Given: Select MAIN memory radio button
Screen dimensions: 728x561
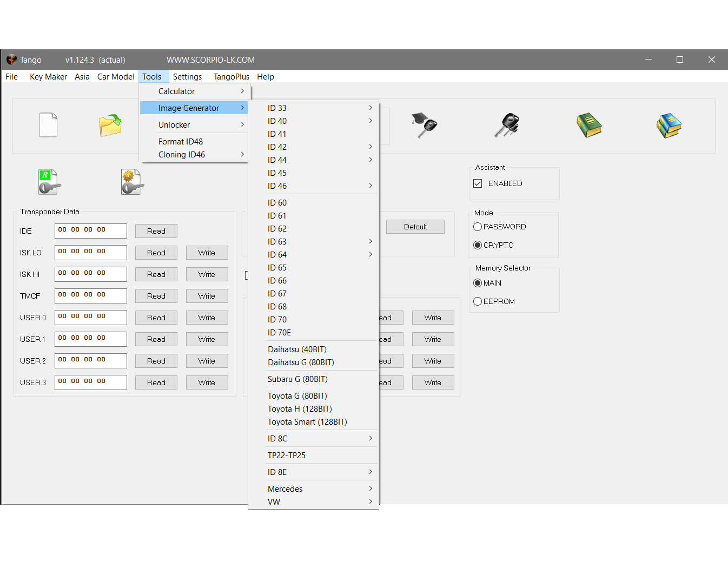Looking at the screenshot, I should [478, 283].
